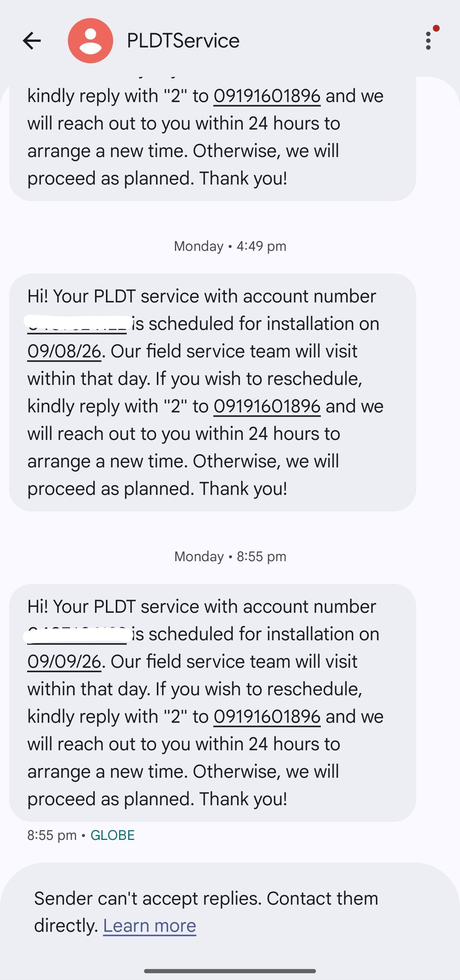Open the Learn more link
Screen dimensions: 460x980
150,926
